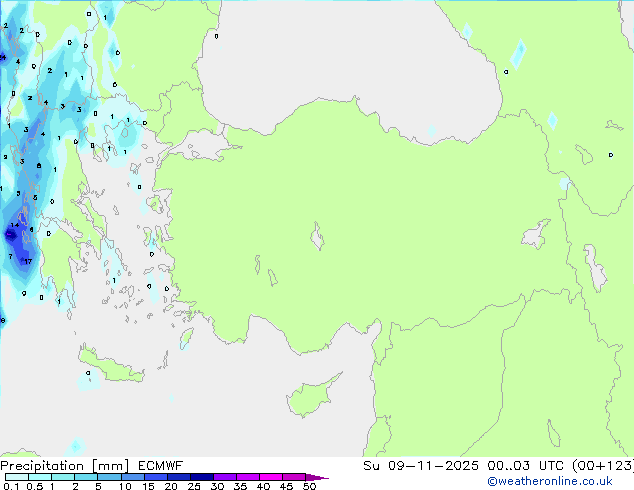Click the legend label '20'
The image size is (634, 490).
click(x=171, y=486)
